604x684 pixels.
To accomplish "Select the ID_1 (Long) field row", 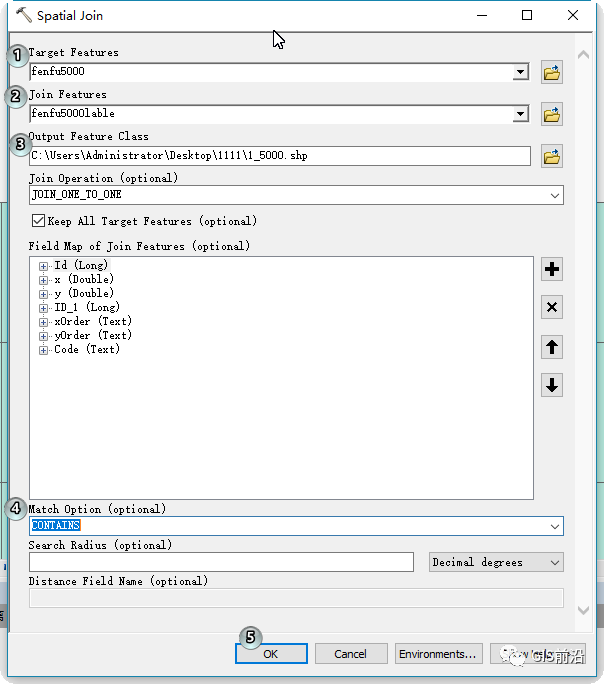I will point(87,307).
